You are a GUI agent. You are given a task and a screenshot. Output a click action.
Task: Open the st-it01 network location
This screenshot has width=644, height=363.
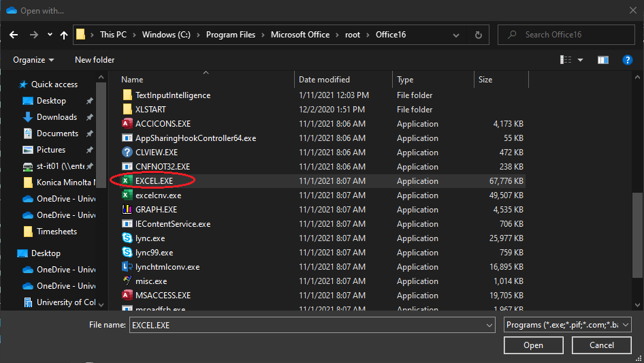point(61,166)
